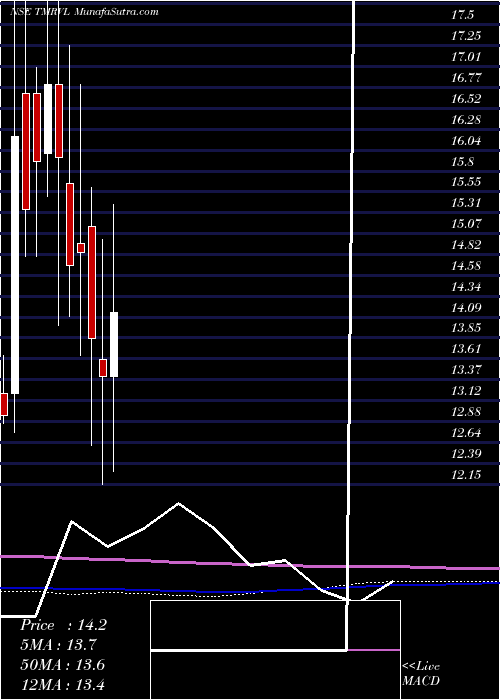Click the 13.12 price axis label
Image resolution: width=500 pixels, height=700 pixels.
(466, 391)
